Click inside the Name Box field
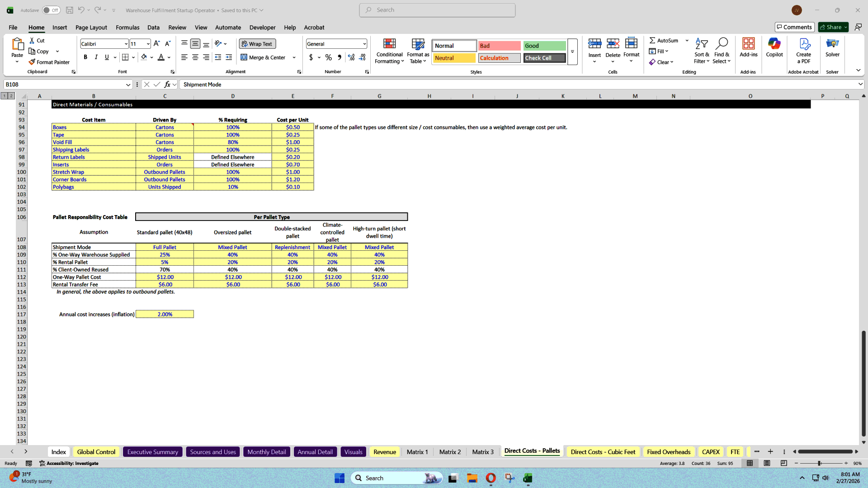868x488 pixels. point(66,84)
